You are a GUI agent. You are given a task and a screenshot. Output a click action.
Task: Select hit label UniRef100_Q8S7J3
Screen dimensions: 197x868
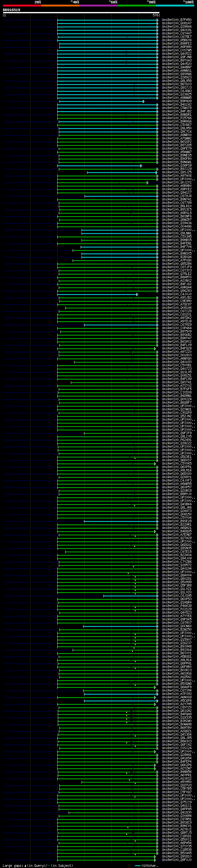point(177,88)
